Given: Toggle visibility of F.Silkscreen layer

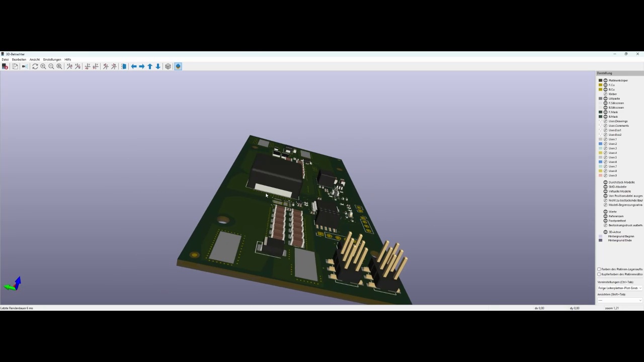Looking at the screenshot, I should coord(605,103).
